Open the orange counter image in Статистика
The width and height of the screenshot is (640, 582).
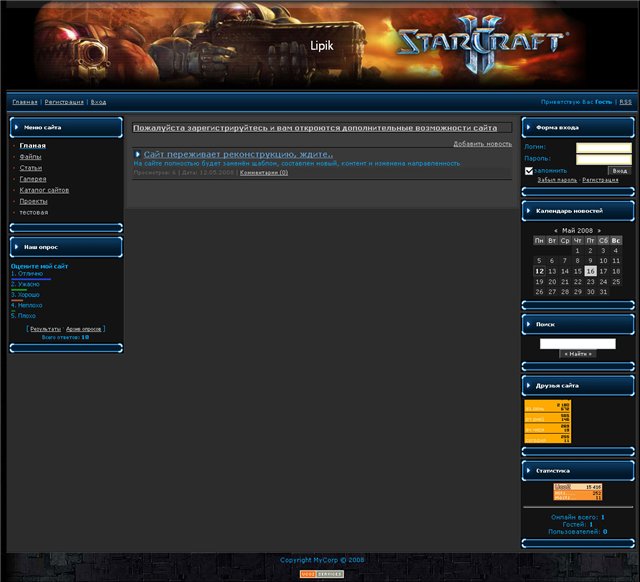[578, 492]
